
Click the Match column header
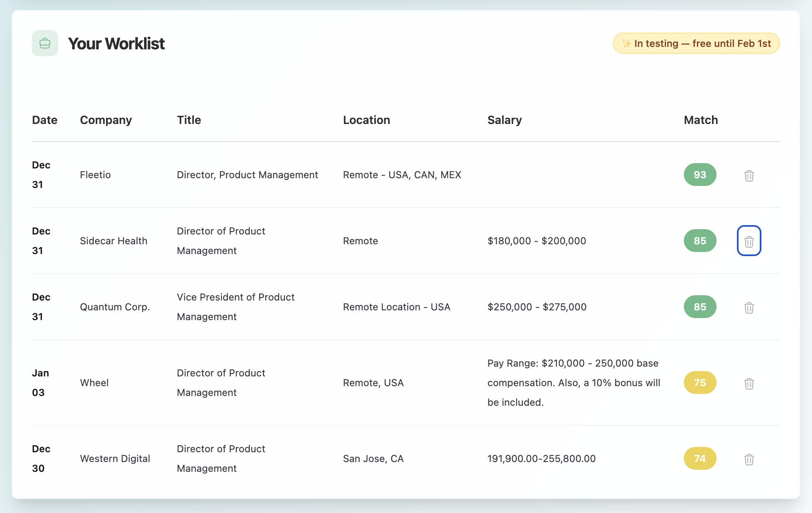pos(701,120)
